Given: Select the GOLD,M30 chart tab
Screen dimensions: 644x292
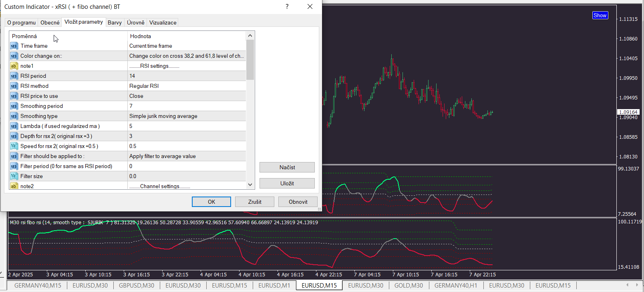Looking at the screenshot, I should pyautogui.click(x=409, y=286).
